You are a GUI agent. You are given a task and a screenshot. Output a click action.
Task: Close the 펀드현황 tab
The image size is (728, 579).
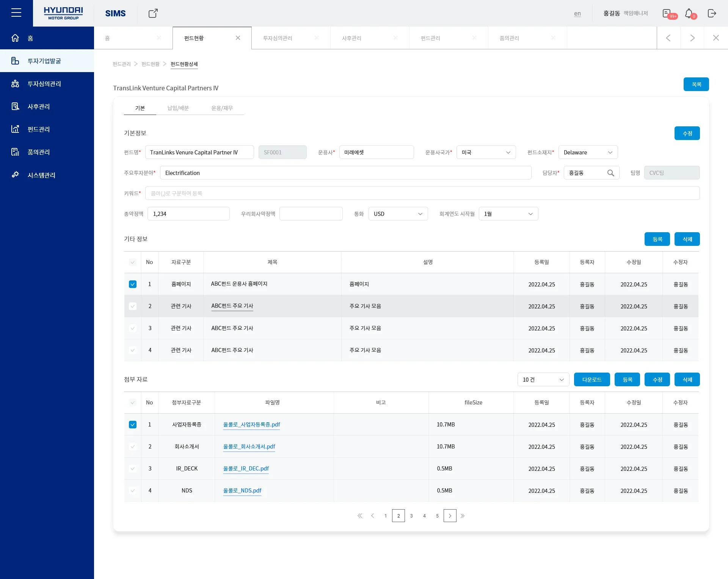click(x=238, y=38)
